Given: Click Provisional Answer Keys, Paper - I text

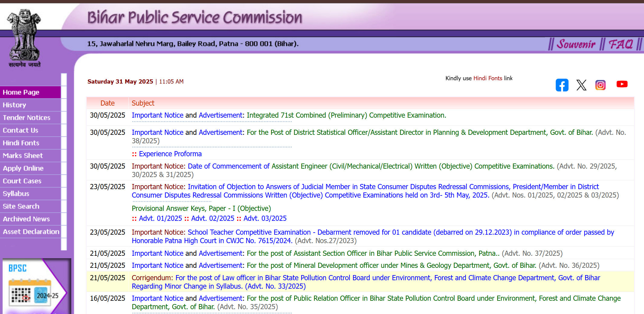Looking at the screenshot, I should [x=201, y=208].
